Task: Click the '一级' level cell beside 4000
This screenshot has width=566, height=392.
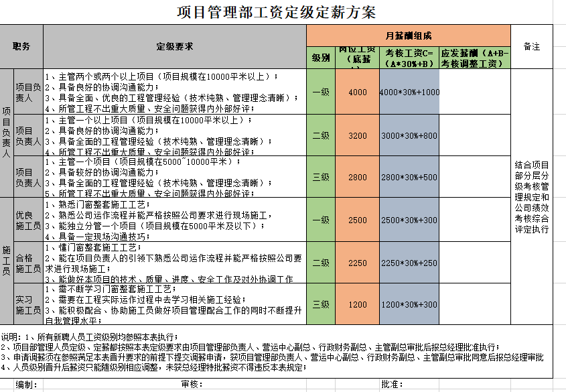Action: pos(321,92)
